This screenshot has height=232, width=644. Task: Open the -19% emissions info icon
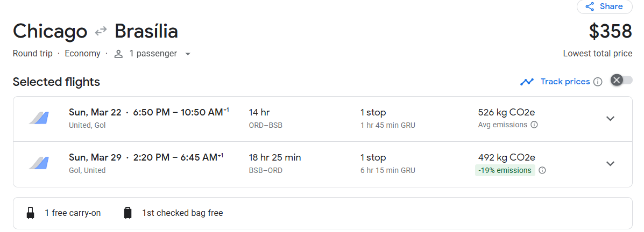click(542, 170)
